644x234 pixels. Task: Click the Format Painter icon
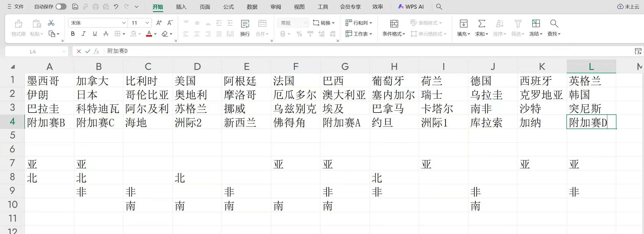tap(18, 24)
